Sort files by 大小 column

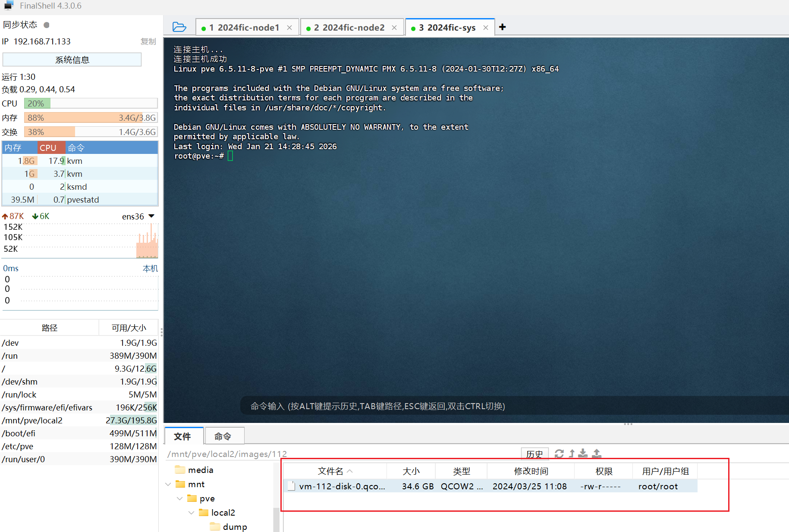pos(411,471)
